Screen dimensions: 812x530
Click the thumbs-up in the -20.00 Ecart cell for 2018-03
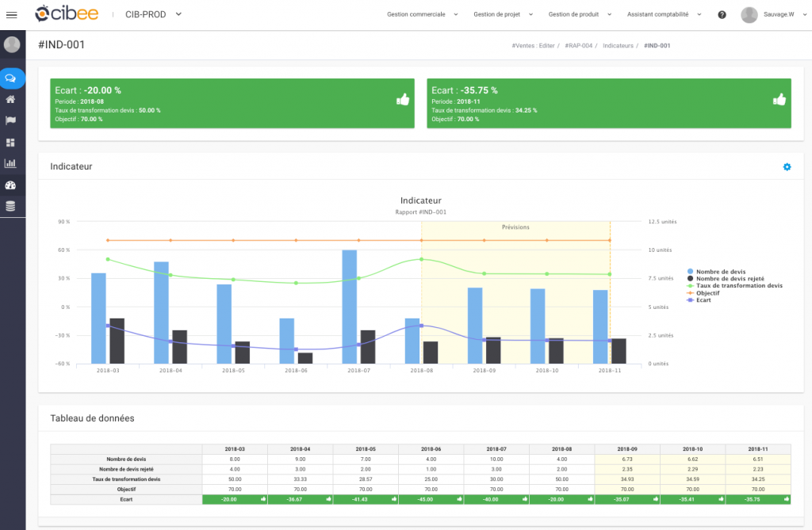(263, 499)
